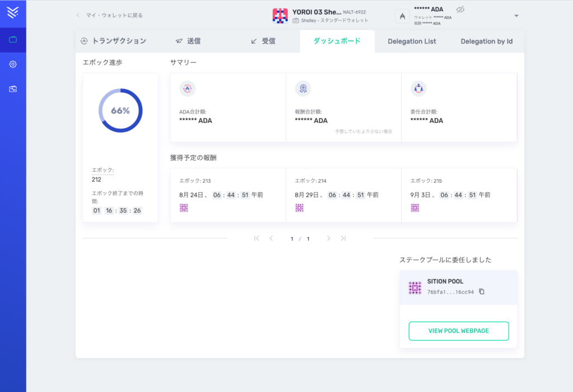This screenshot has width=573, height=392.
Task: Open settings gear in sidebar
Action: click(x=13, y=64)
